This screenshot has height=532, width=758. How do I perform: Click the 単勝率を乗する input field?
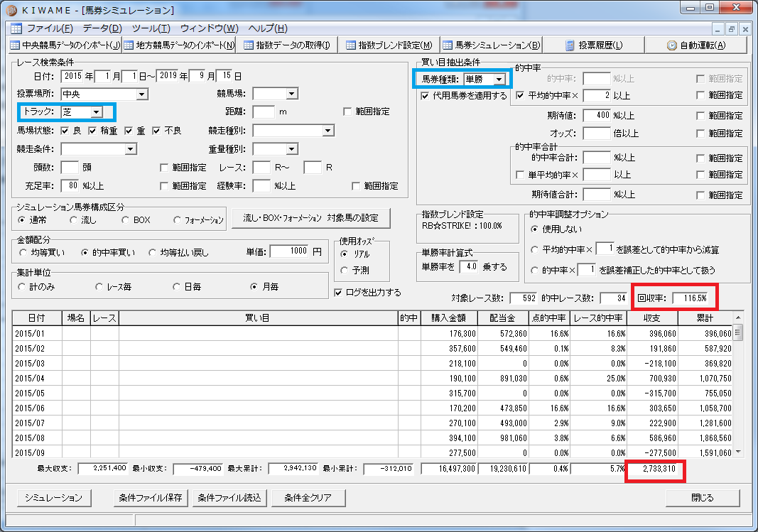(x=468, y=266)
